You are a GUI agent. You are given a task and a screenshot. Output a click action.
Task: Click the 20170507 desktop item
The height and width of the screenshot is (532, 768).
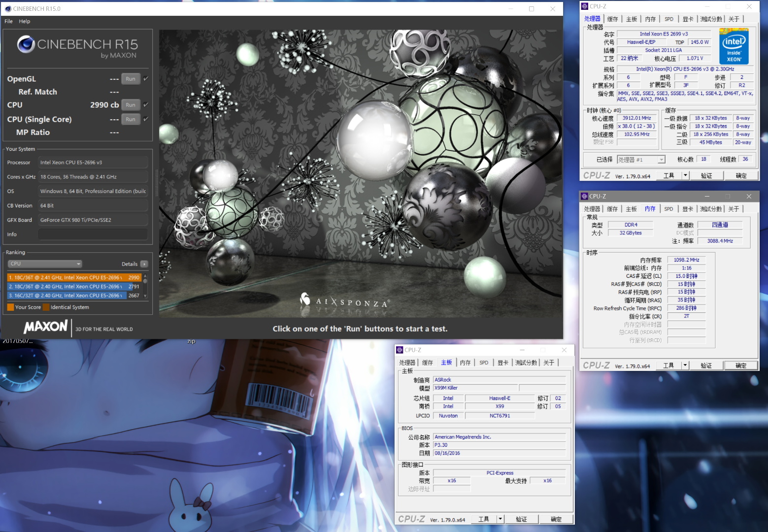(x=18, y=341)
